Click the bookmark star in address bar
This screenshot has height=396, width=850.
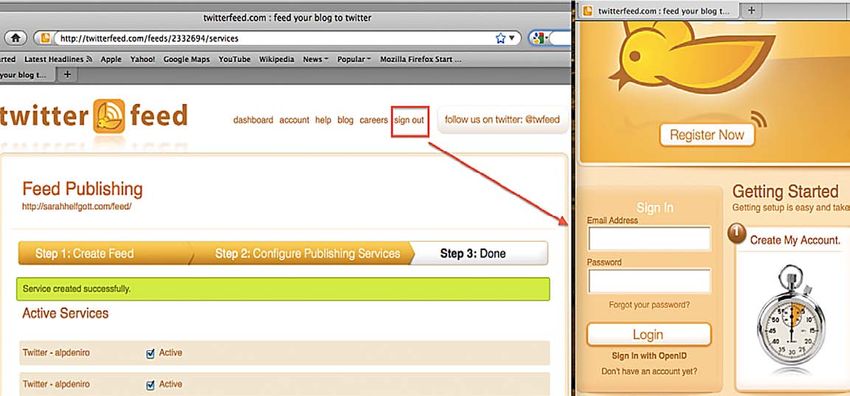pyautogui.click(x=500, y=38)
